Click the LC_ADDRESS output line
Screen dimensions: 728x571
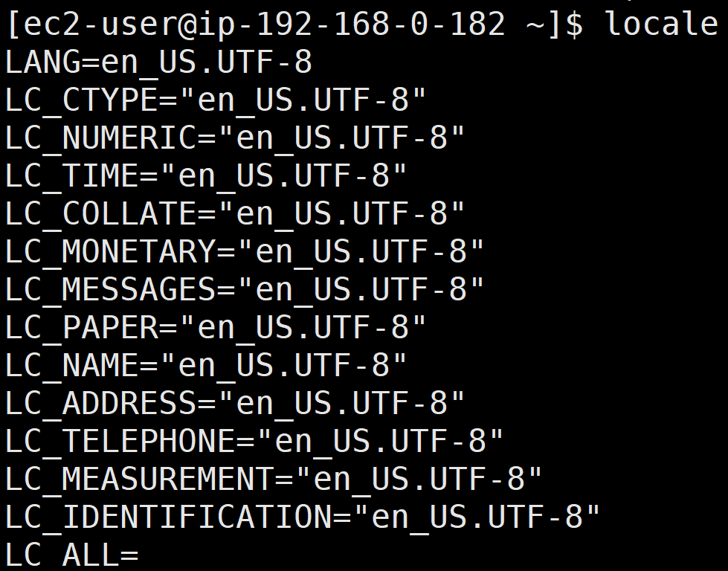point(235,404)
